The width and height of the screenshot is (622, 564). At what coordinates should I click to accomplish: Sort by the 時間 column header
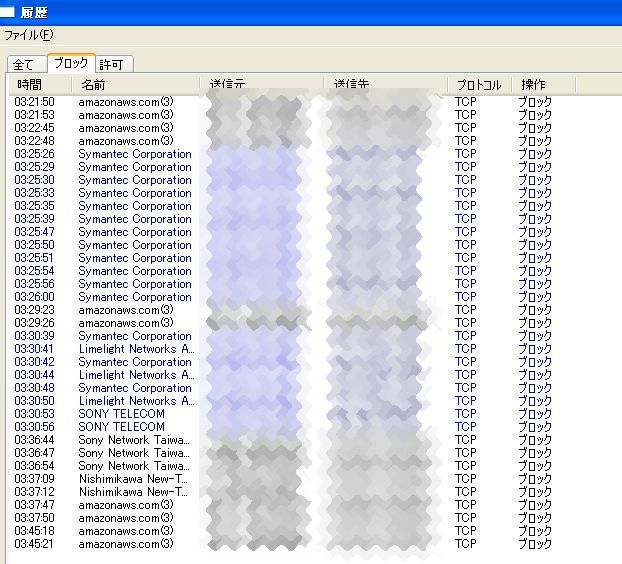pos(40,84)
